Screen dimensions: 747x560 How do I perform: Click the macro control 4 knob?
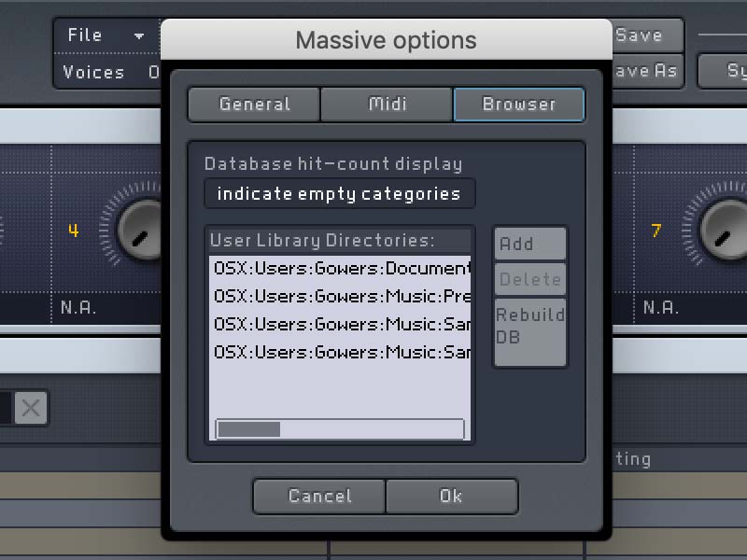139,230
